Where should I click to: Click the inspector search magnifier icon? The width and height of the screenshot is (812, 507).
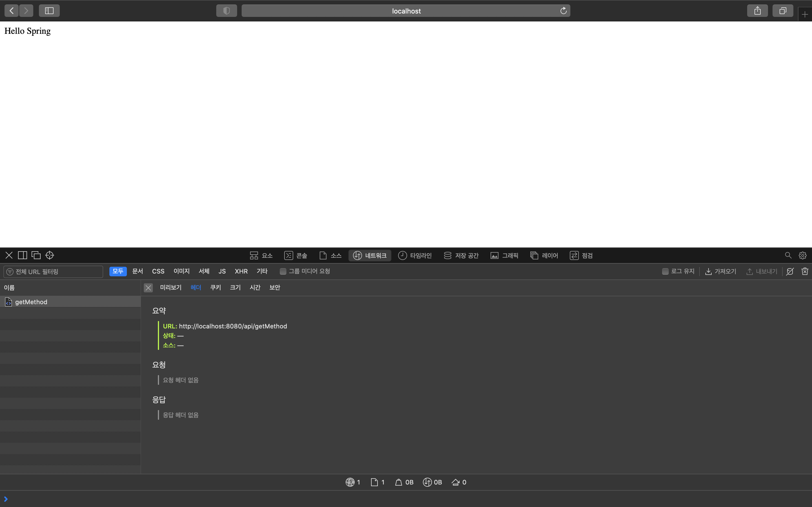[788, 255]
